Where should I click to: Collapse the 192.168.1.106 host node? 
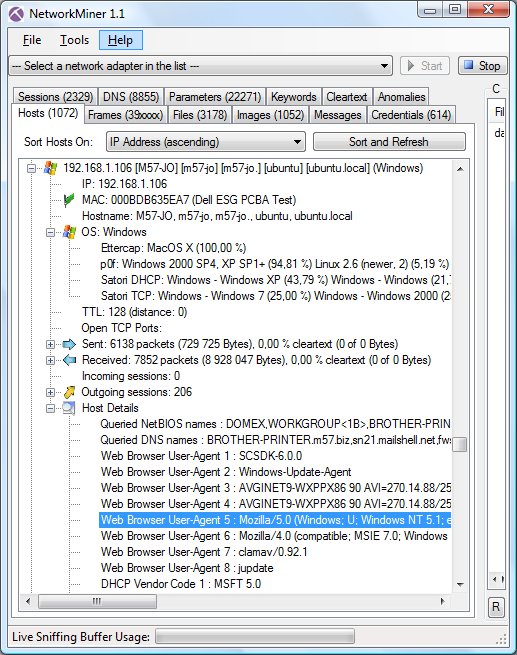pyautogui.click(x=31, y=168)
